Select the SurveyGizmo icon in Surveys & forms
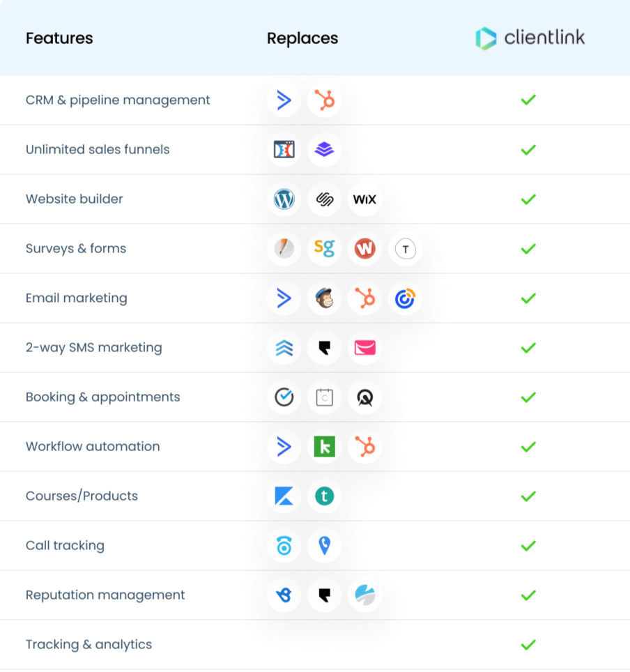630x672 pixels. pyautogui.click(x=324, y=249)
